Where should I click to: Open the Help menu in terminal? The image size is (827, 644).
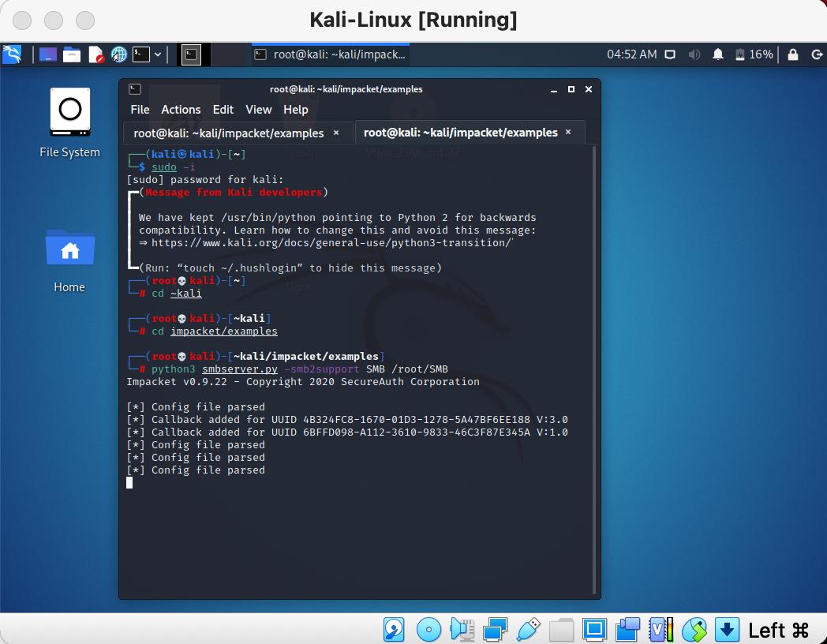pyautogui.click(x=295, y=109)
